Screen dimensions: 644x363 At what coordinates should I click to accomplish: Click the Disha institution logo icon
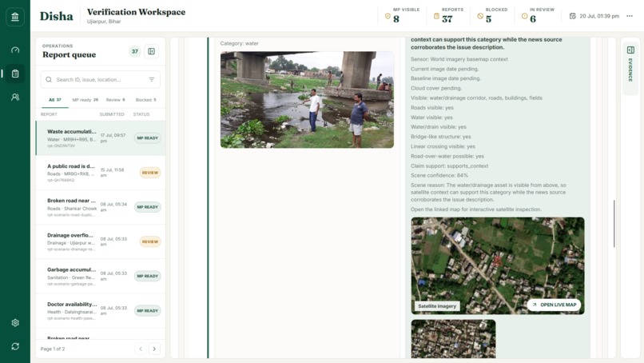tap(15, 17)
